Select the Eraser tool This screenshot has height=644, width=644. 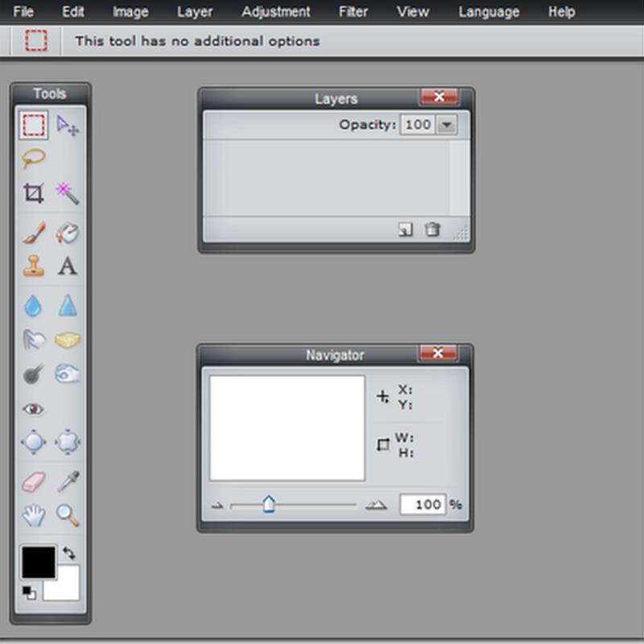click(x=33, y=482)
